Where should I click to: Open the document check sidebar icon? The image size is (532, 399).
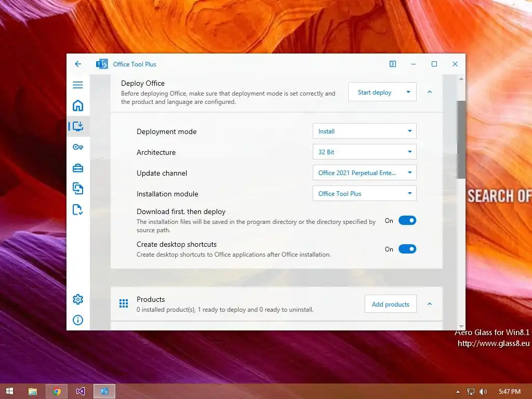tap(78, 210)
